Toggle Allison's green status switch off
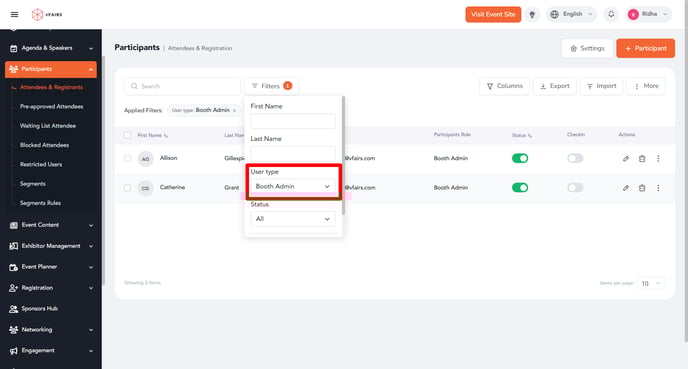 point(520,158)
